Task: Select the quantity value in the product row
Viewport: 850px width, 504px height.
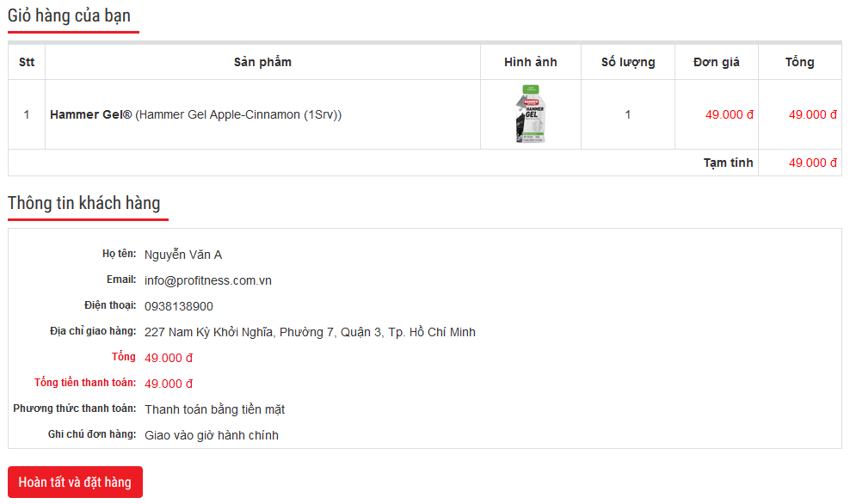Action: 628,114
